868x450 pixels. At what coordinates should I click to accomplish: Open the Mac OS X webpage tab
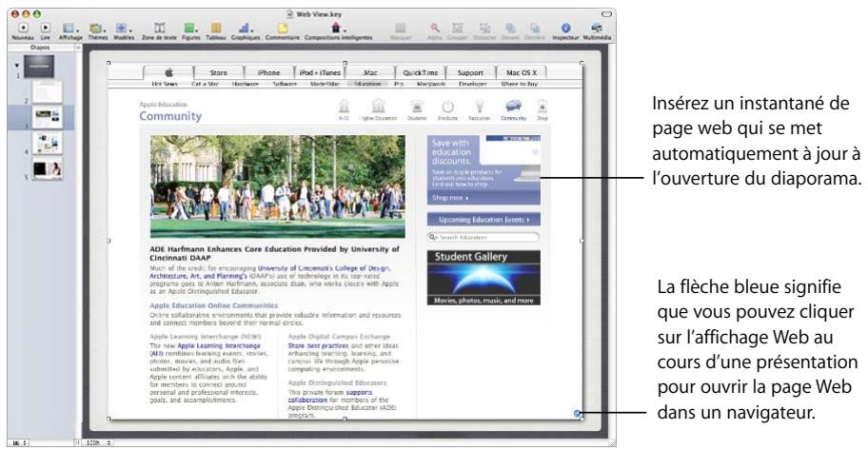coord(522,72)
